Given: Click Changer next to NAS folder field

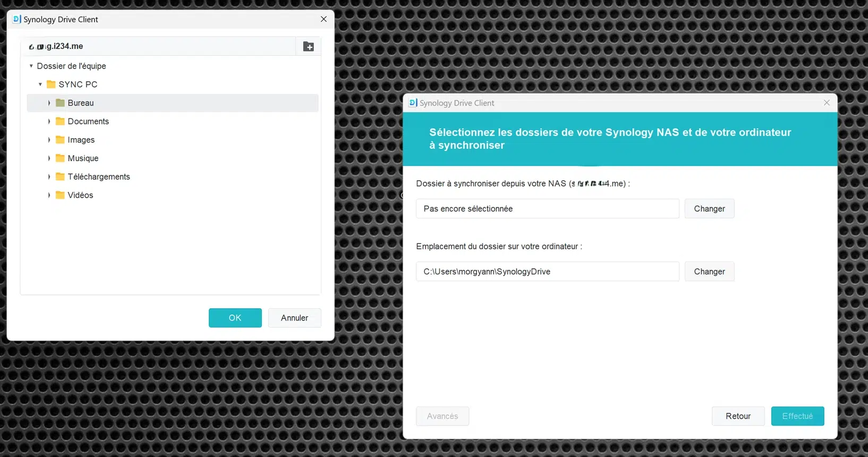Looking at the screenshot, I should pos(709,209).
